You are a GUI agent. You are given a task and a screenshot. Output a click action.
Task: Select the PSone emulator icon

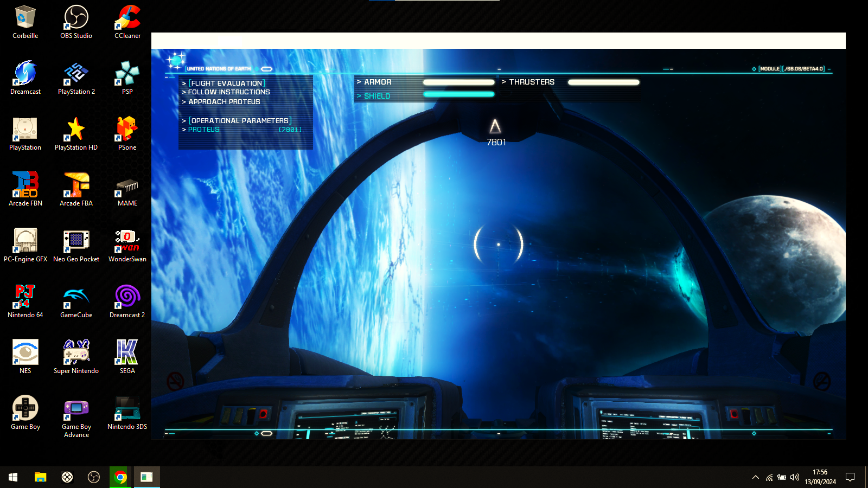[127, 134]
